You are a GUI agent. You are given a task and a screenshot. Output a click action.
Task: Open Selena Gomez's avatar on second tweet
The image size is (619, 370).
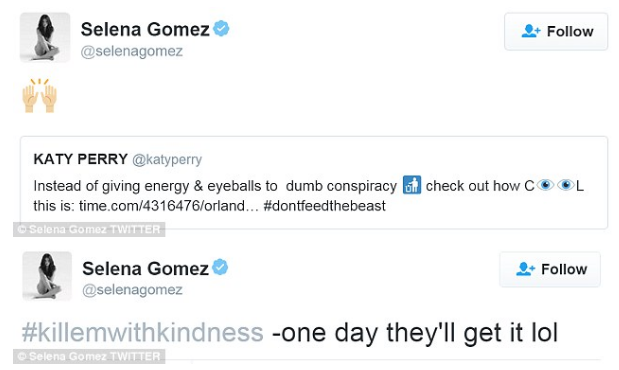tap(47, 276)
